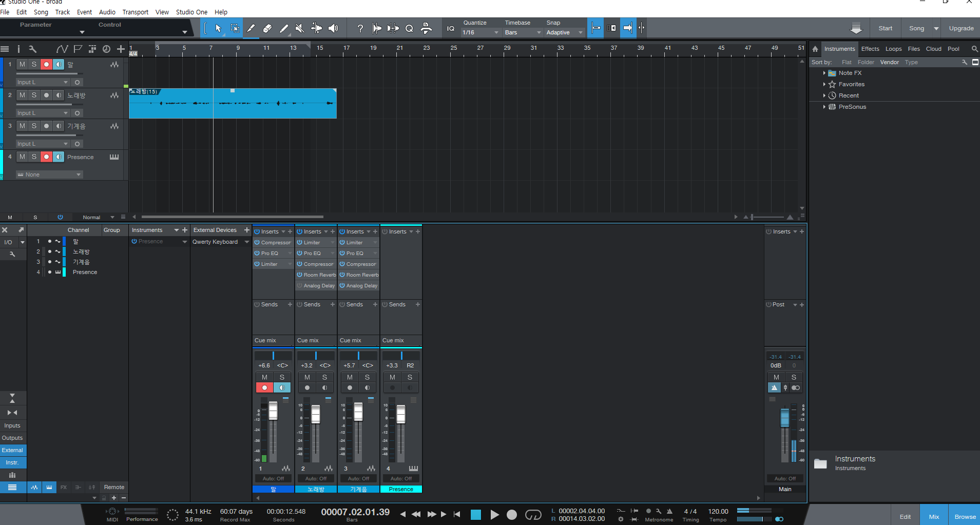
Task: Open the tempo track clock icon
Action: point(106,49)
